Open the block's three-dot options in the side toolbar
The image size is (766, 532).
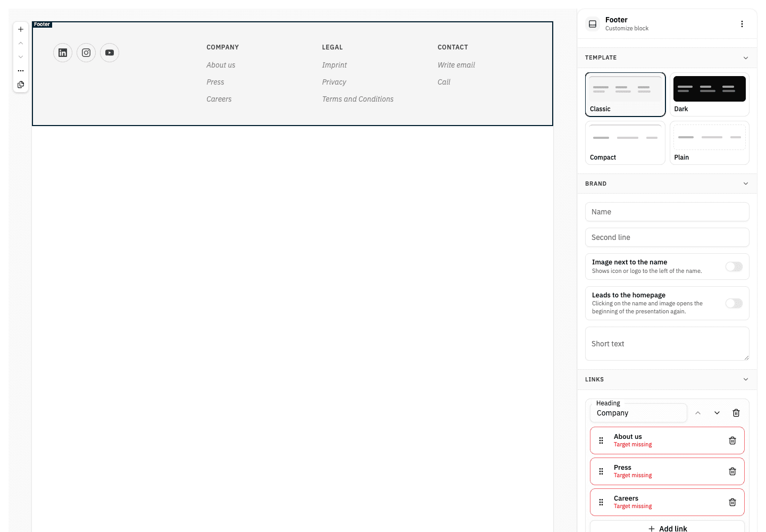pos(21,71)
